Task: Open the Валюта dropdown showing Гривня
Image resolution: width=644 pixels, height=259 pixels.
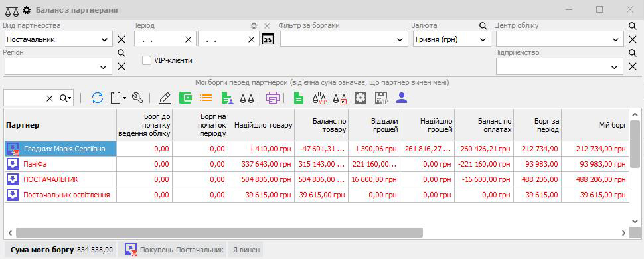Action: (483, 40)
